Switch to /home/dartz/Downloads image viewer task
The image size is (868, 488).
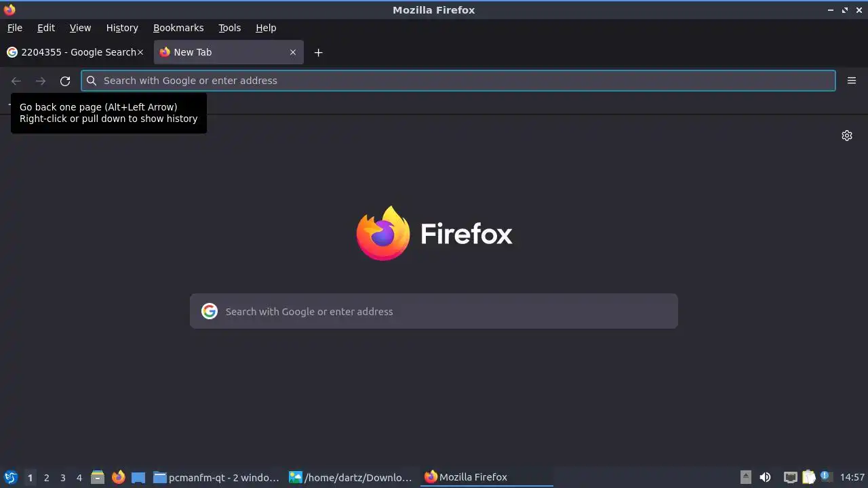(x=351, y=477)
